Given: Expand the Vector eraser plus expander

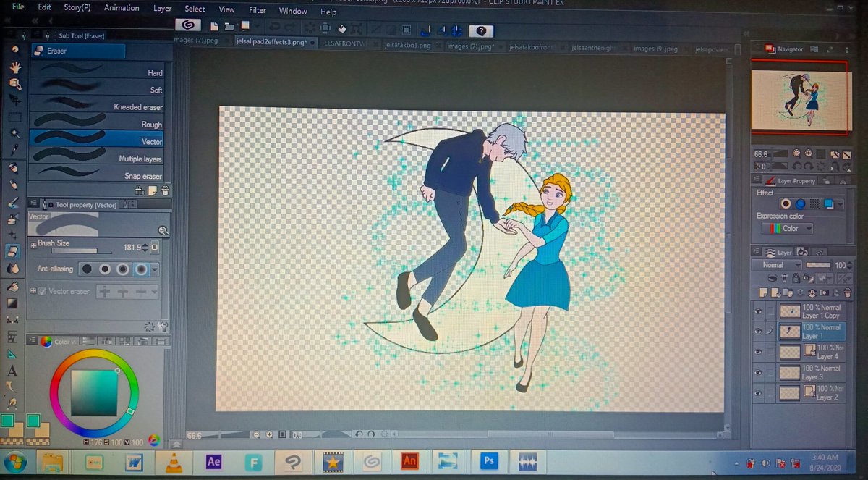Looking at the screenshot, I should [x=33, y=291].
